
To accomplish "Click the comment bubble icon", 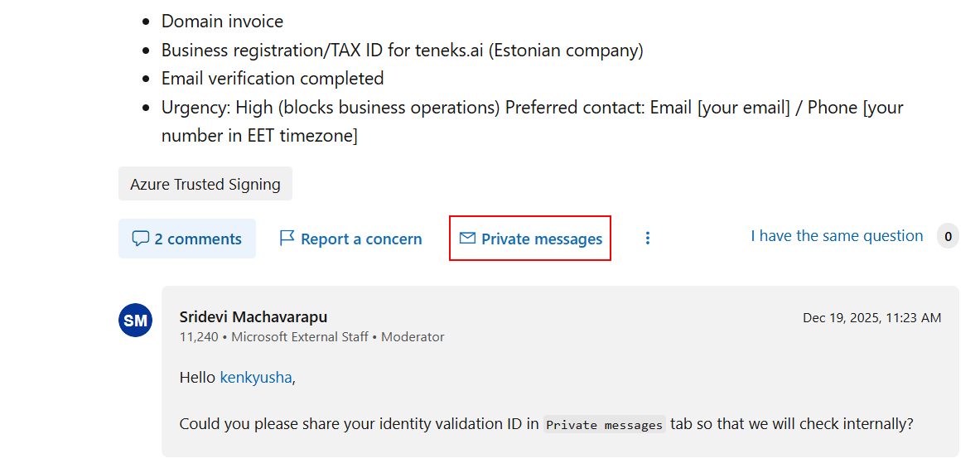I will pos(141,239).
